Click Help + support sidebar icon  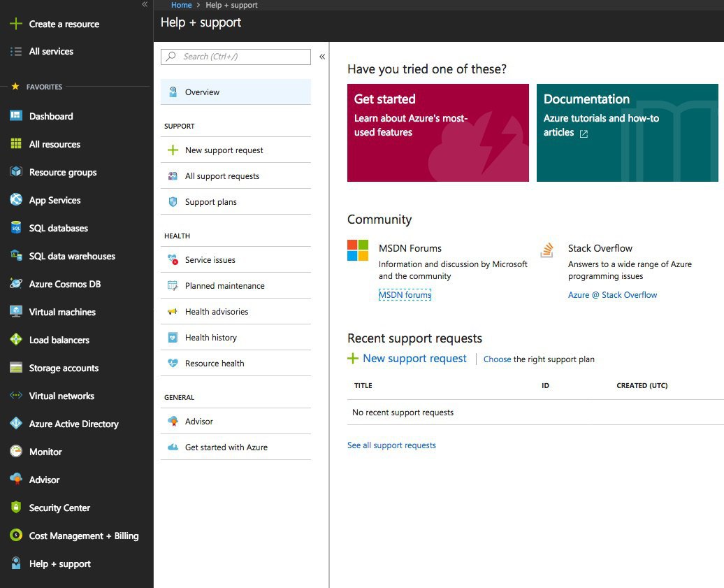tap(15, 564)
